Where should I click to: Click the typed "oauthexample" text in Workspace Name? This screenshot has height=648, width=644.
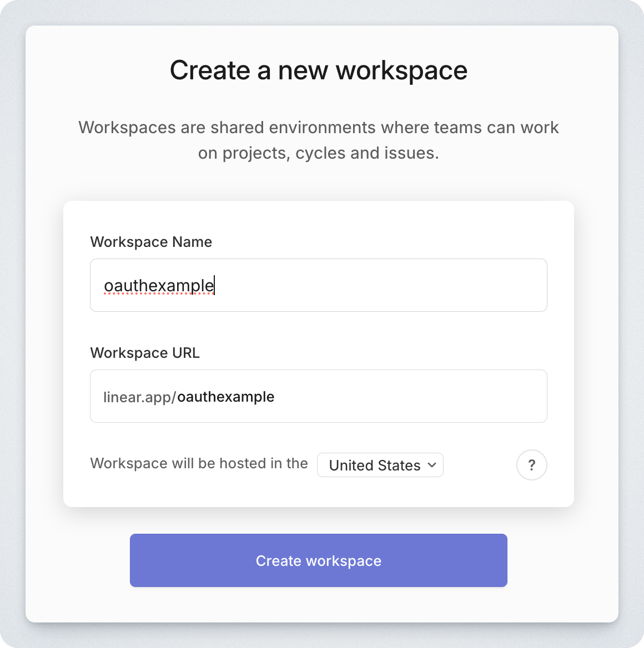pyautogui.click(x=159, y=285)
